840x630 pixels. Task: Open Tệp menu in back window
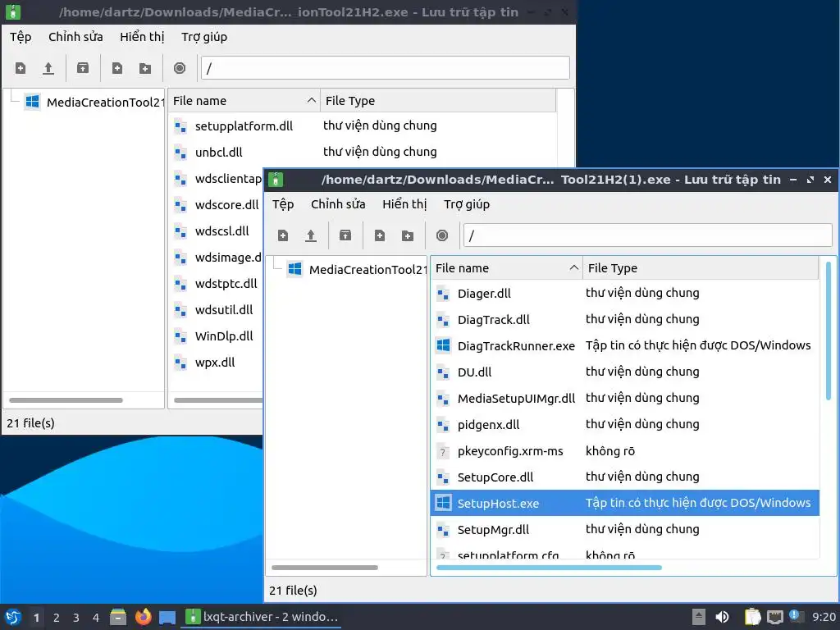[x=21, y=37]
